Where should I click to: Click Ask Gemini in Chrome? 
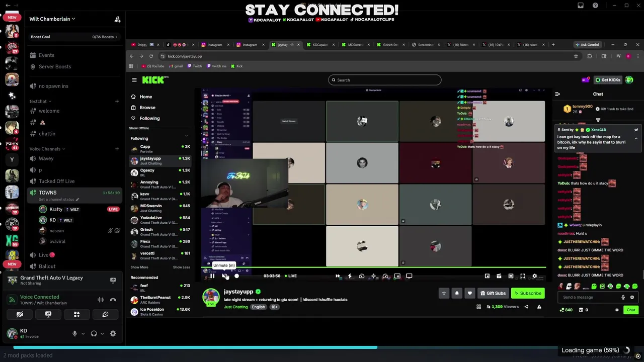(x=587, y=45)
